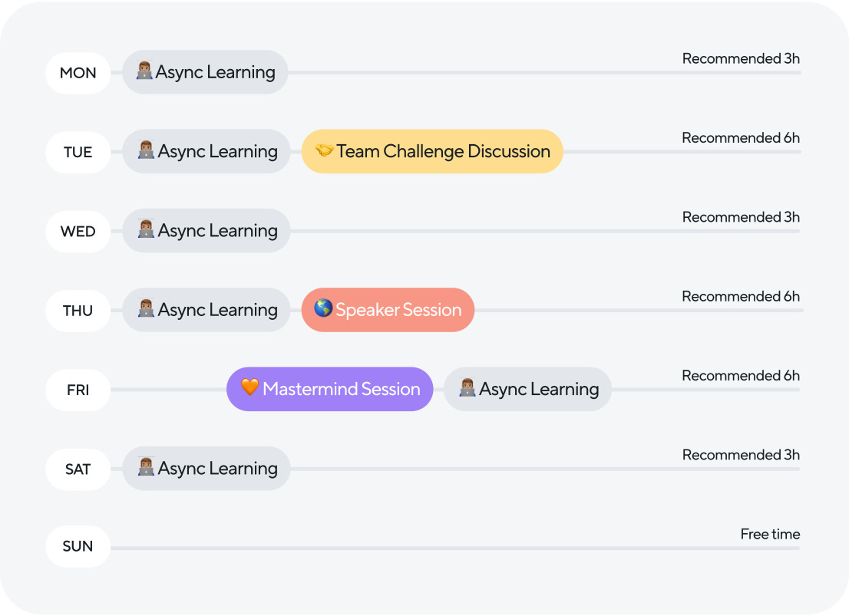849x616 pixels.
Task: Select the FRI day label
Action: (78, 390)
